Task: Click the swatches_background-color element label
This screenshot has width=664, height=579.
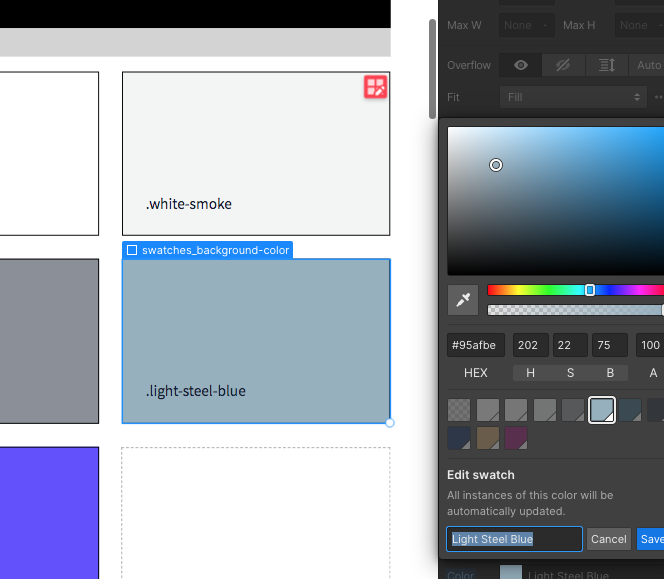Action: coord(208,250)
